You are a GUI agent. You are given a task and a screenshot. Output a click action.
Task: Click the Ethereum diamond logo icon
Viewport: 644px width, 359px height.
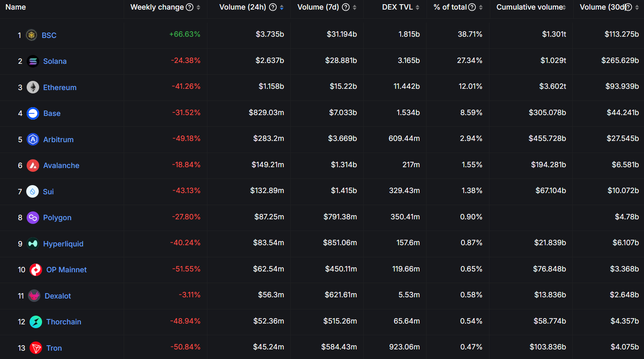(x=33, y=87)
